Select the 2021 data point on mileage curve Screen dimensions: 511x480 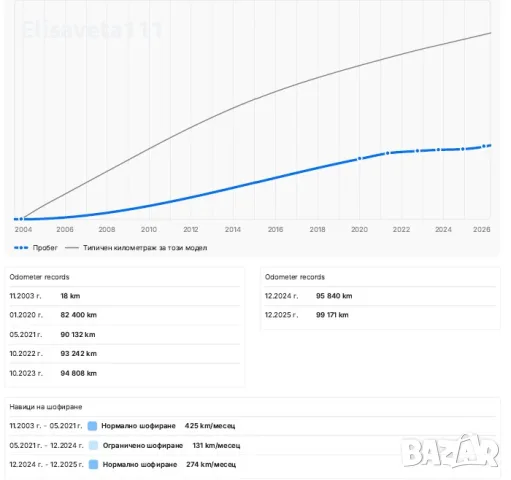(x=387, y=153)
